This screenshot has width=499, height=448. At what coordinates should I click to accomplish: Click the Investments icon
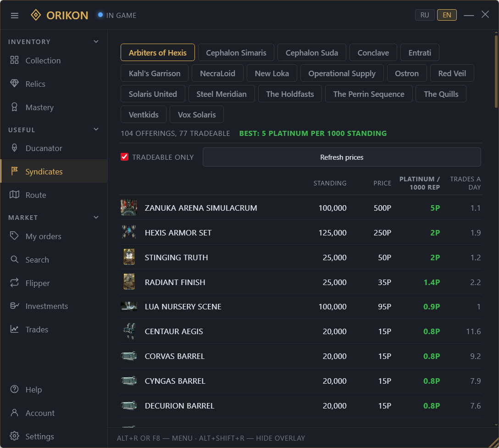coord(14,306)
